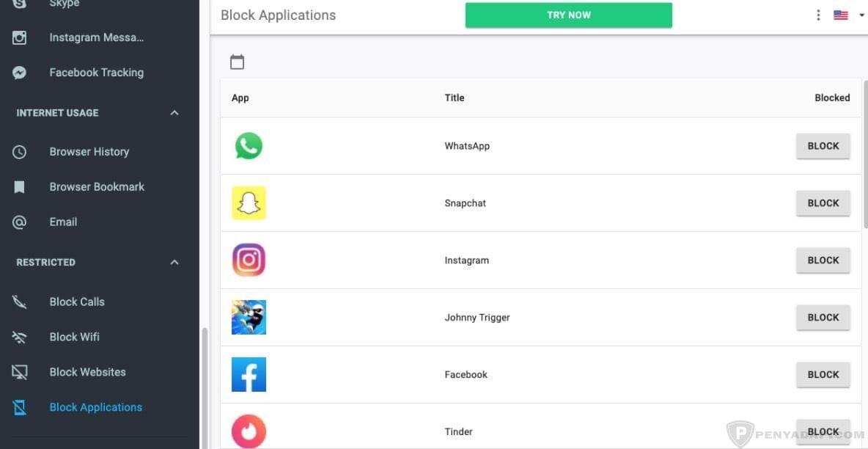The height and width of the screenshot is (449, 868).
Task: Collapse the RESTRICTED section
Action: pos(174,261)
